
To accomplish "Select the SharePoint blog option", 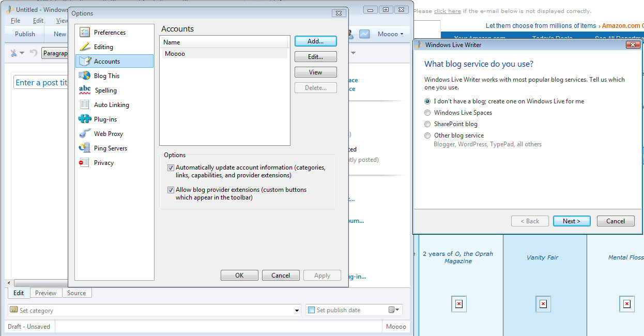I will point(427,124).
